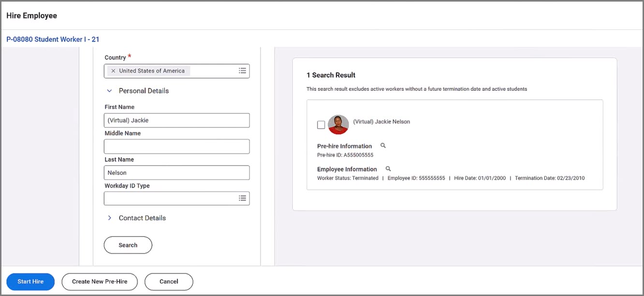Click the Pre-hire Information heading
The width and height of the screenshot is (644, 296).
[344, 146]
